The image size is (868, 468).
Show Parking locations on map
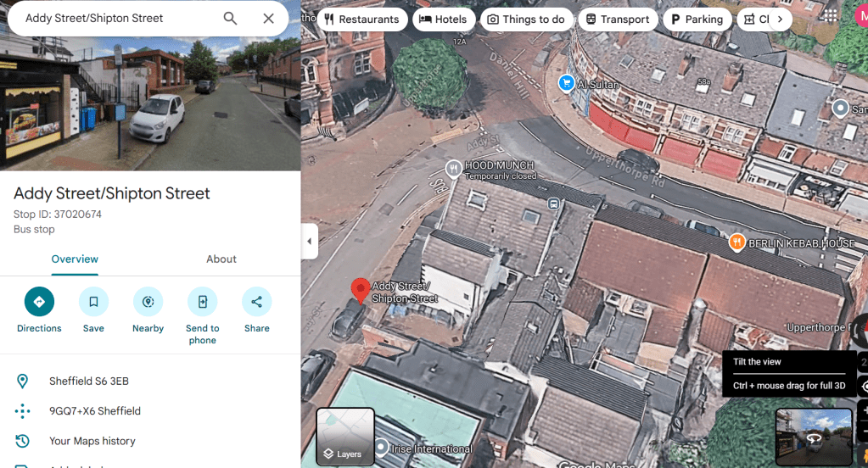(697, 19)
